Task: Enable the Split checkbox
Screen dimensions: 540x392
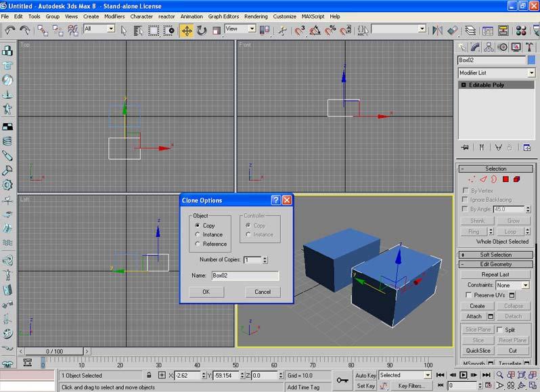Action: (x=499, y=330)
